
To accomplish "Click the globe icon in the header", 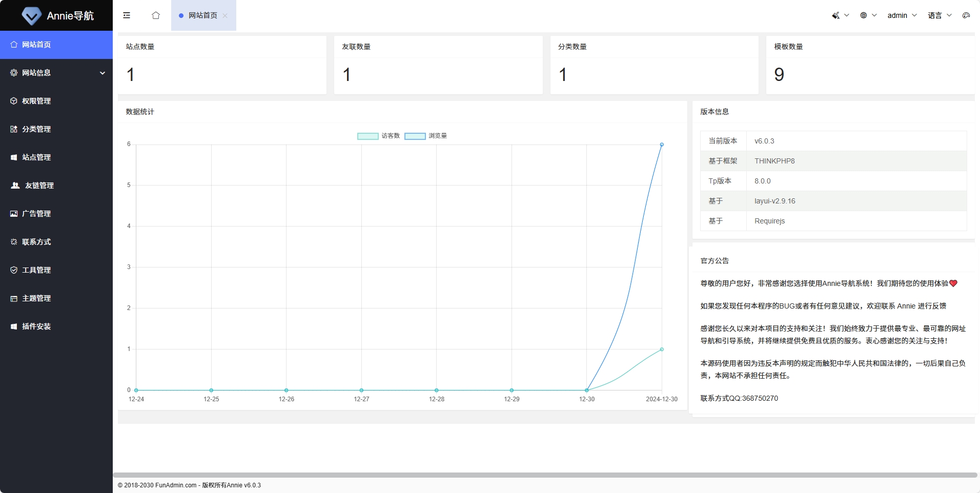I will pyautogui.click(x=864, y=15).
